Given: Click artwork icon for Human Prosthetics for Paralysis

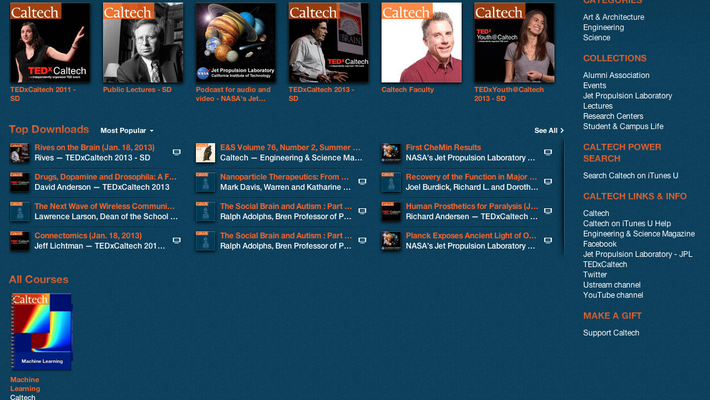Looking at the screenshot, I should click(x=391, y=212).
